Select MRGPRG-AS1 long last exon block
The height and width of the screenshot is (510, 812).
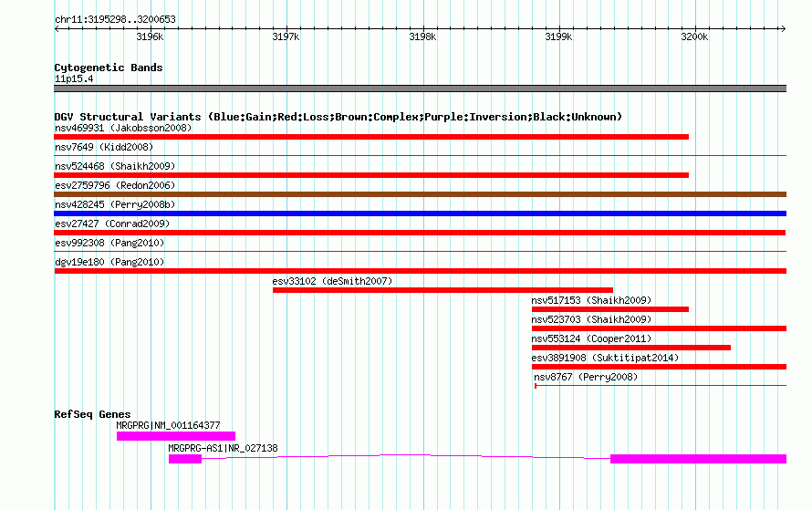698,459
